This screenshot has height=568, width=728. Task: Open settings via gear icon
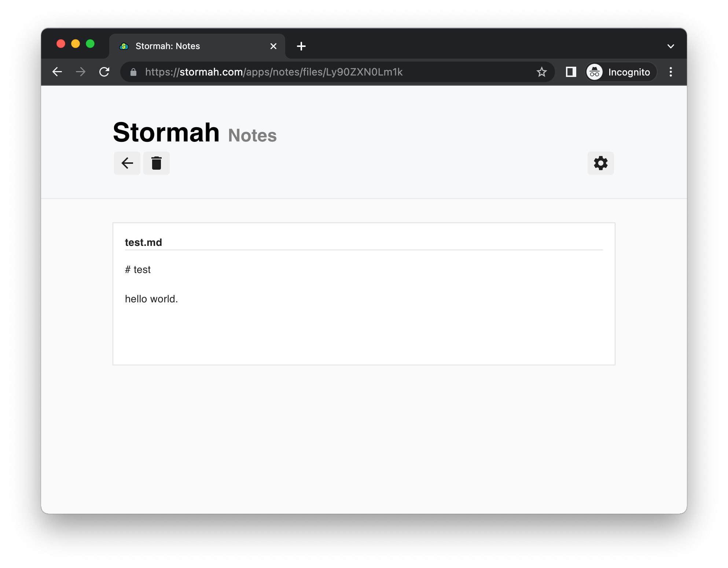[x=600, y=163]
